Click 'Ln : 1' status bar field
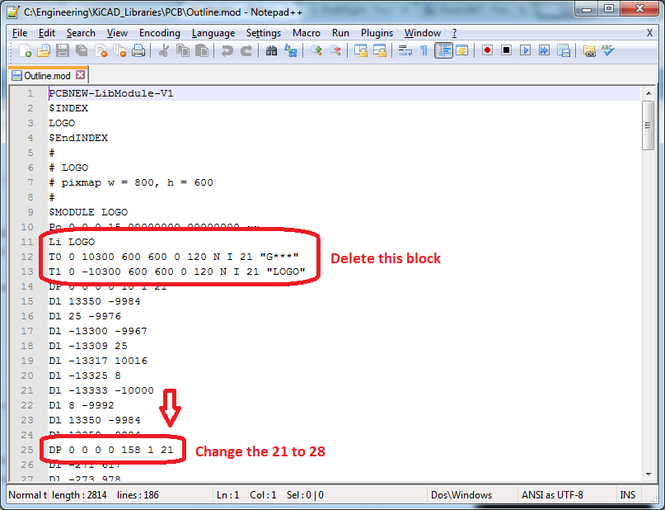Viewport: 665px width, 510px height. point(228,495)
